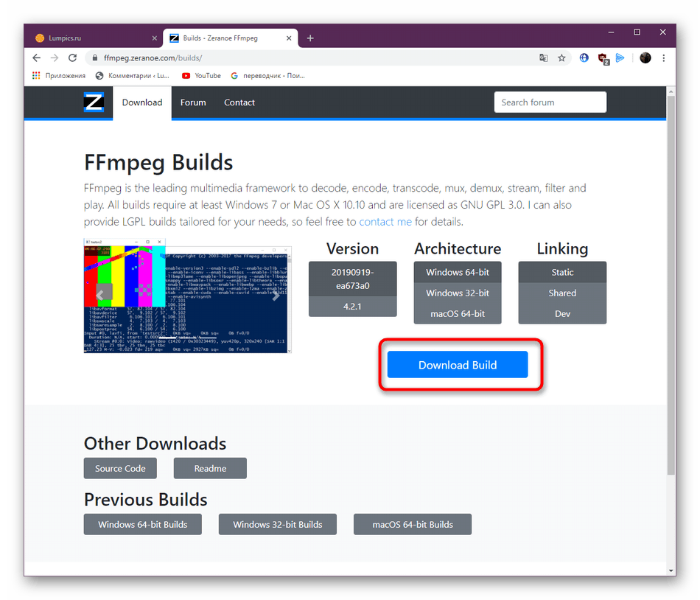Select Dev linking

[562, 314]
